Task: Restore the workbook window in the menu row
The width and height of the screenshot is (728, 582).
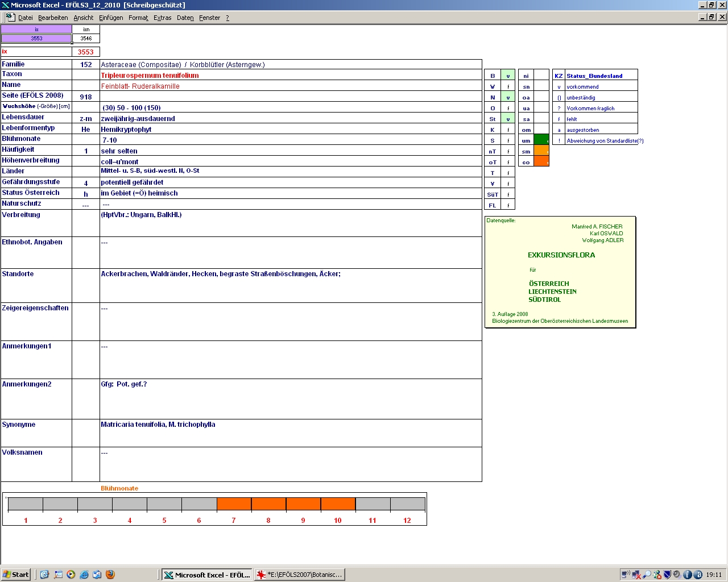Action: [x=712, y=17]
